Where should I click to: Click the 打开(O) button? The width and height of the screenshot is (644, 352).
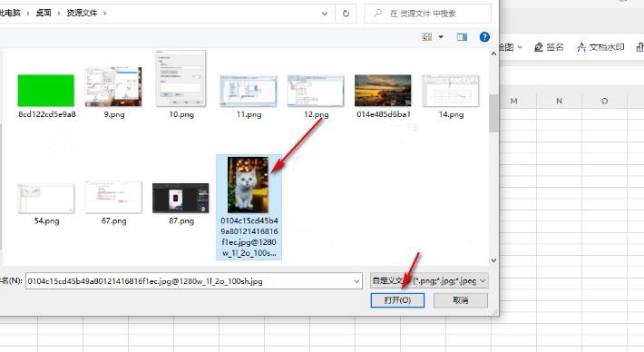coord(397,300)
